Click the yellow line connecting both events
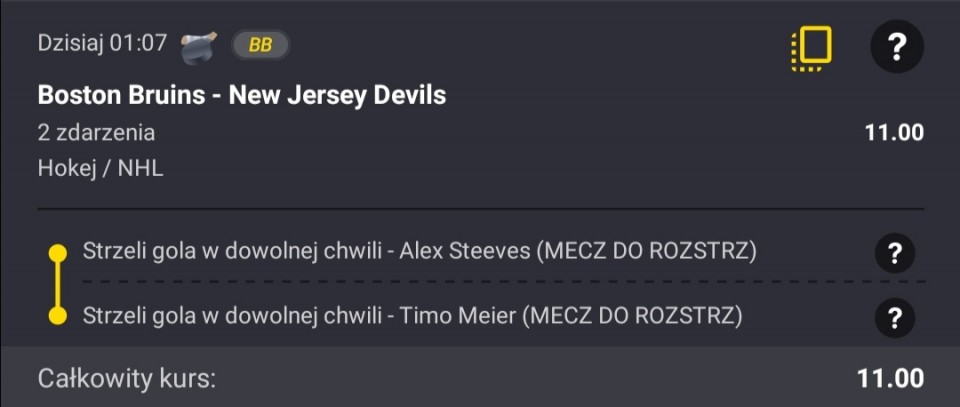This screenshot has width=960, height=407. point(58,285)
